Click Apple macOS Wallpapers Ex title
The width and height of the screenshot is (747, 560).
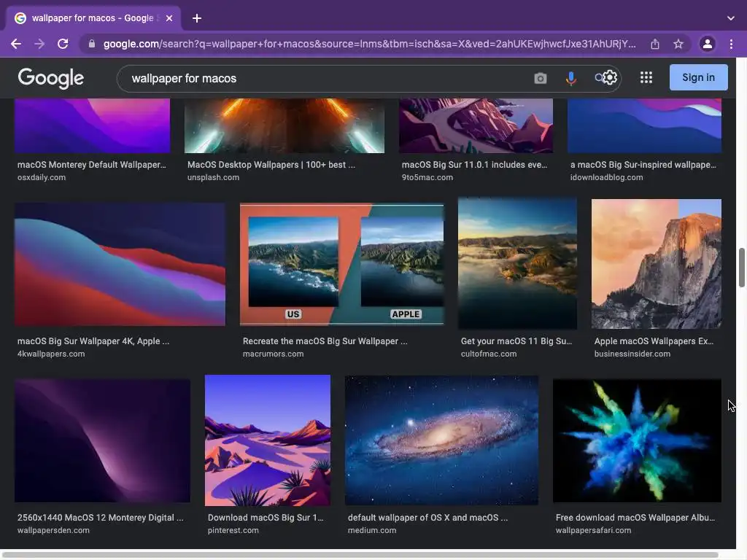tap(654, 341)
